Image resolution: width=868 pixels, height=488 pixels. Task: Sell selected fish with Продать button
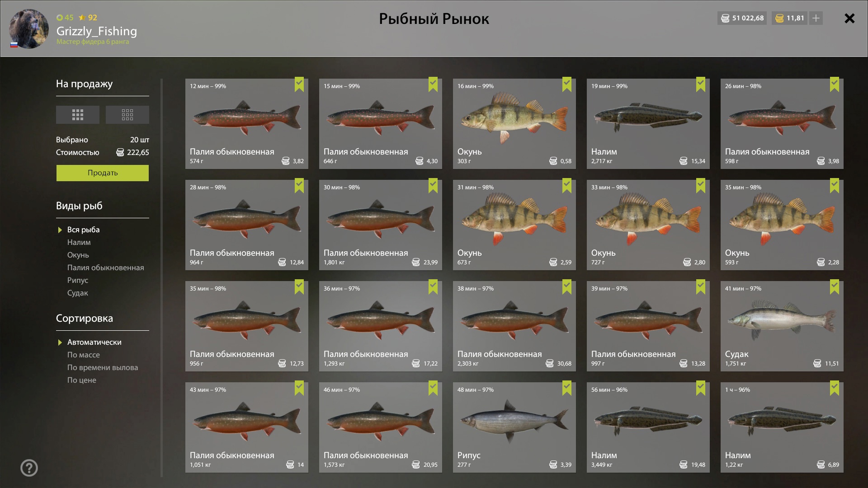tap(103, 173)
